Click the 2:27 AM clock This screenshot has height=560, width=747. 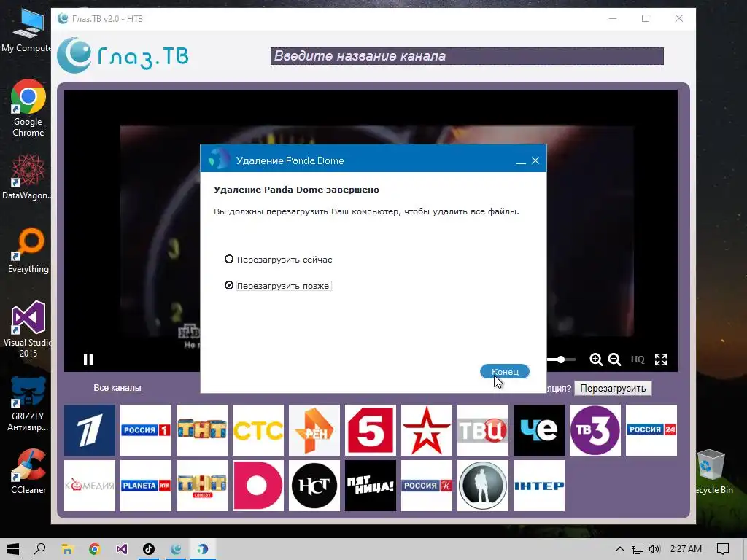(686, 549)
